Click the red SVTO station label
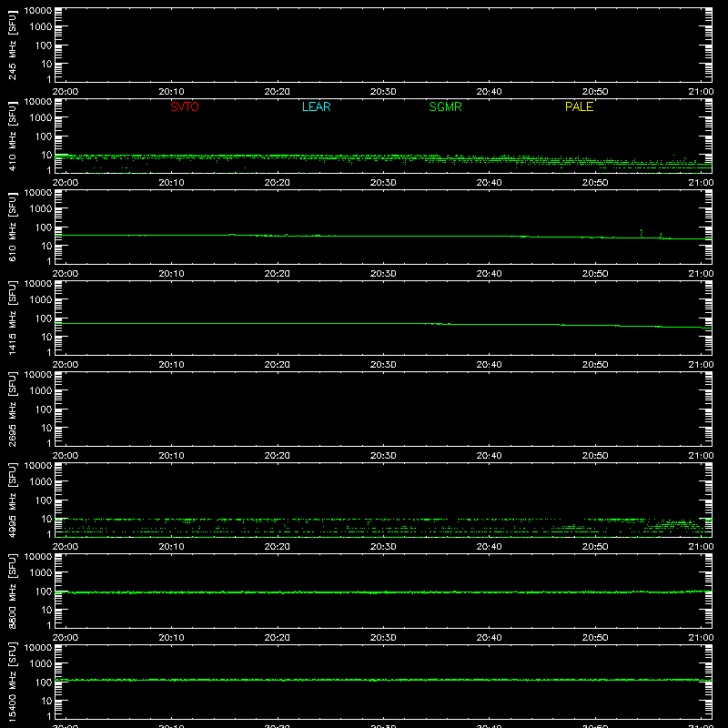The height and width of the screenshot is (728, 728). click(x=185, y=106)
